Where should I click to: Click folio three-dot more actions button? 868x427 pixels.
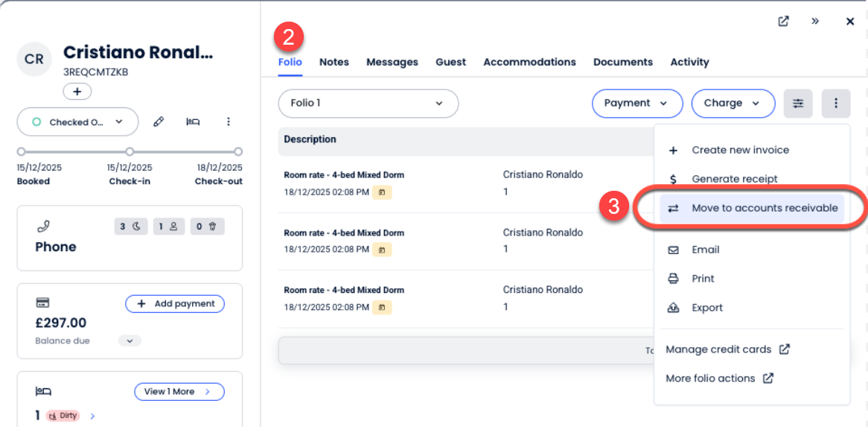836,104
